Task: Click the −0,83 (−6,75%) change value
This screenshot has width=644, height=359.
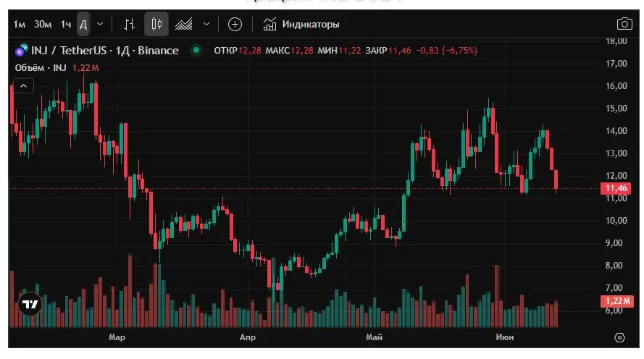Action: pos(446,51)
